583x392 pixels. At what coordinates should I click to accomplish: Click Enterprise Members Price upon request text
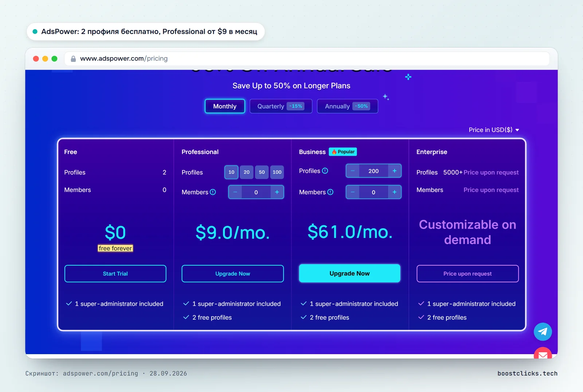pos(491,190)
